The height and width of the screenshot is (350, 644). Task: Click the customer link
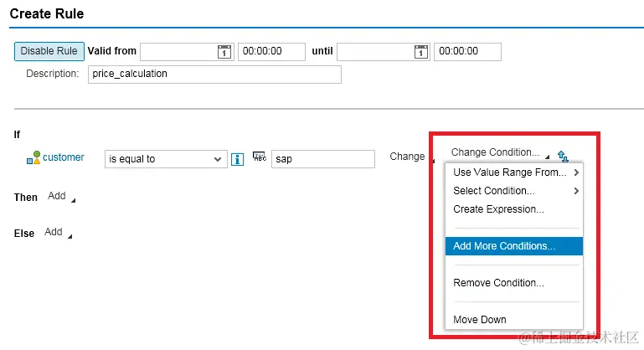point(64,157)
